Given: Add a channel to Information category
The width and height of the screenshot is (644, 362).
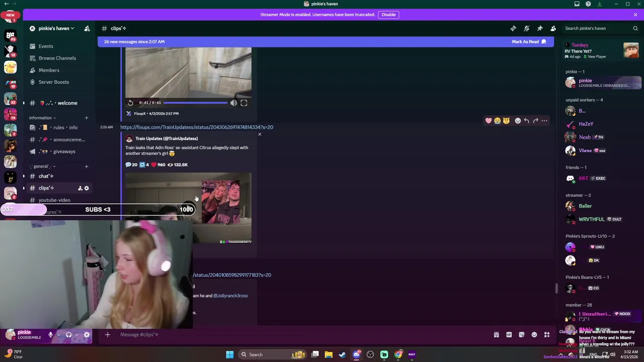Looking at the screenshot, I should [86, 118].
